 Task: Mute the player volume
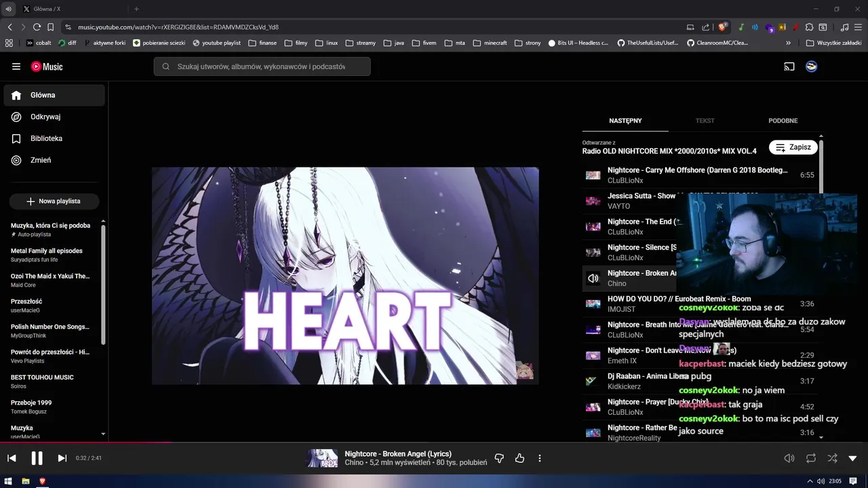[789, 458]
